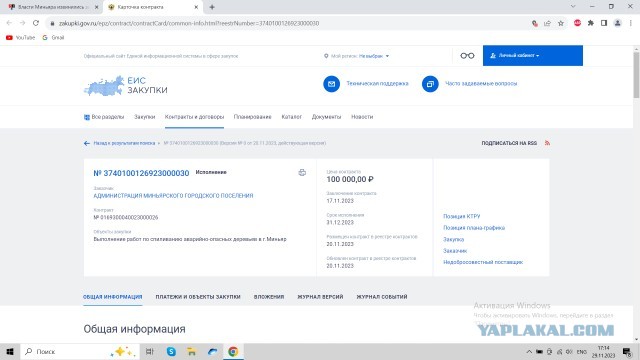
Task: Bookmark this page with star icon
Action: (x=561, y=23)
